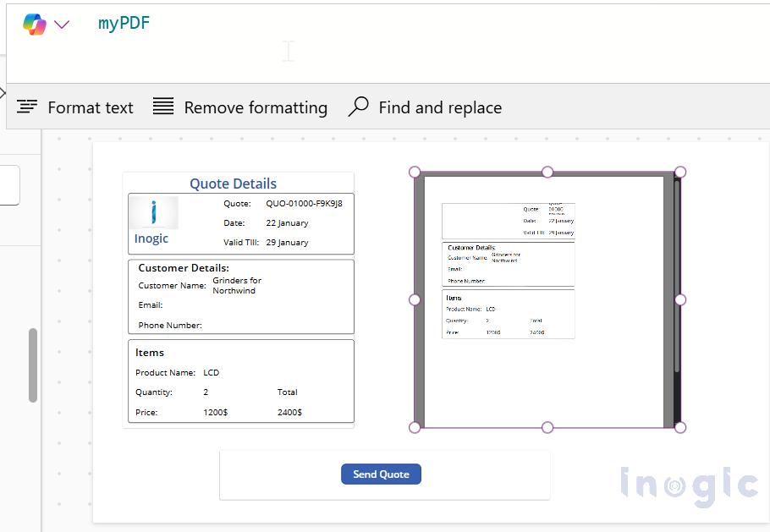Click inside the Copilot prompt input box
The width and height of the screenshot is (770, 532).
[288, 52]
